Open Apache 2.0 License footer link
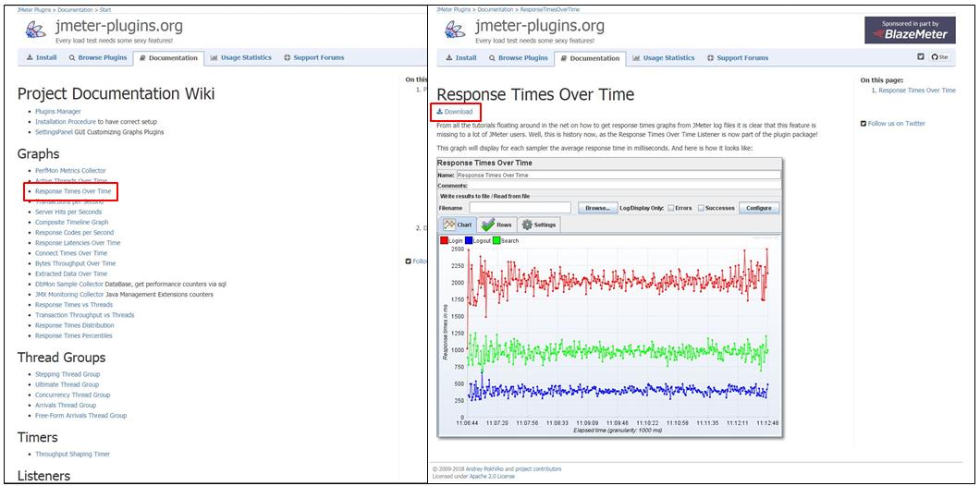The height and width of the screenshot is (486, 980). [491, 477]
